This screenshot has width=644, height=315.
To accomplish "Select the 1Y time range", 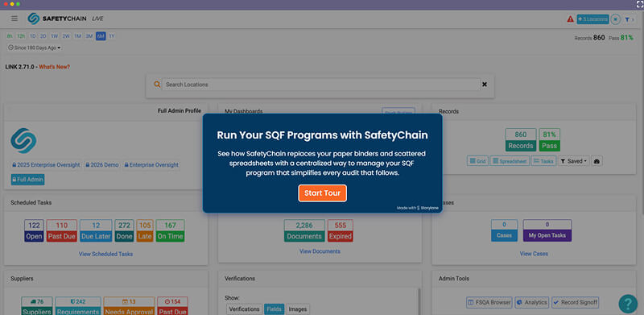I will [x=112, y=36].
